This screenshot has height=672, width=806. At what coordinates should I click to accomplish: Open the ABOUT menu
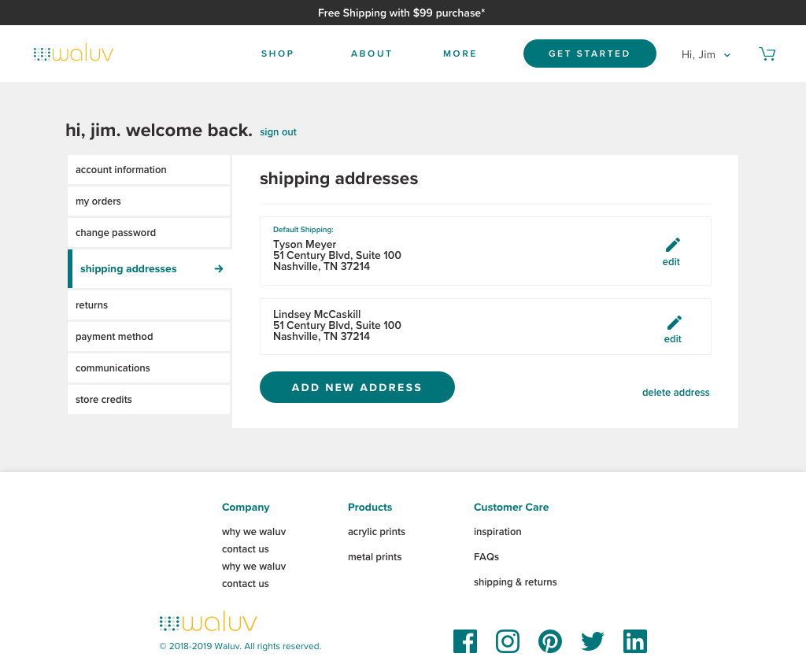tap(372, 54)
